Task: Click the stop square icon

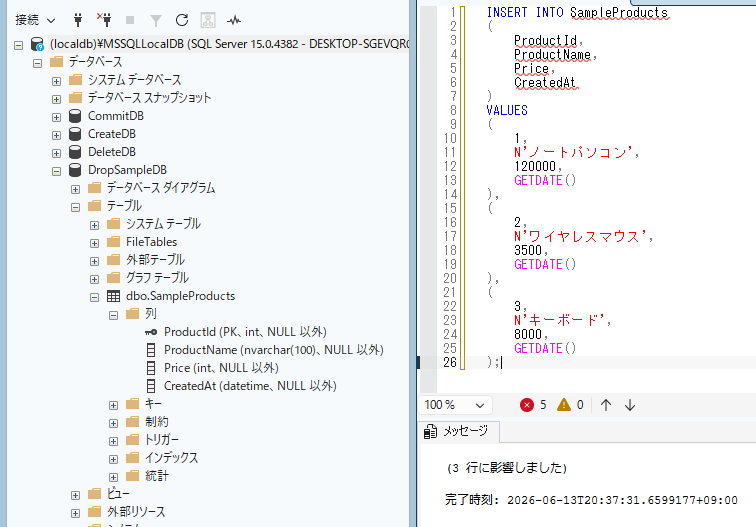Action: (x=130, y=20)
